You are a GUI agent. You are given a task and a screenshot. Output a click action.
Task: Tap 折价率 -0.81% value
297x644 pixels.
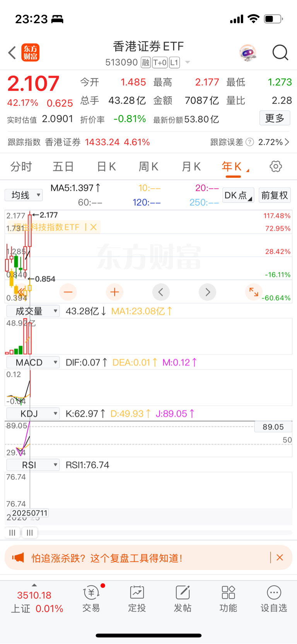[x=130, y=119]
